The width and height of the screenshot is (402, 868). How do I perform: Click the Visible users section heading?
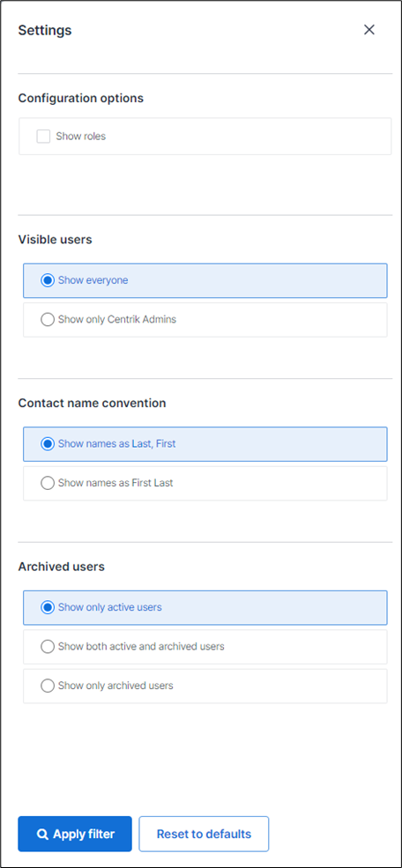56,240
